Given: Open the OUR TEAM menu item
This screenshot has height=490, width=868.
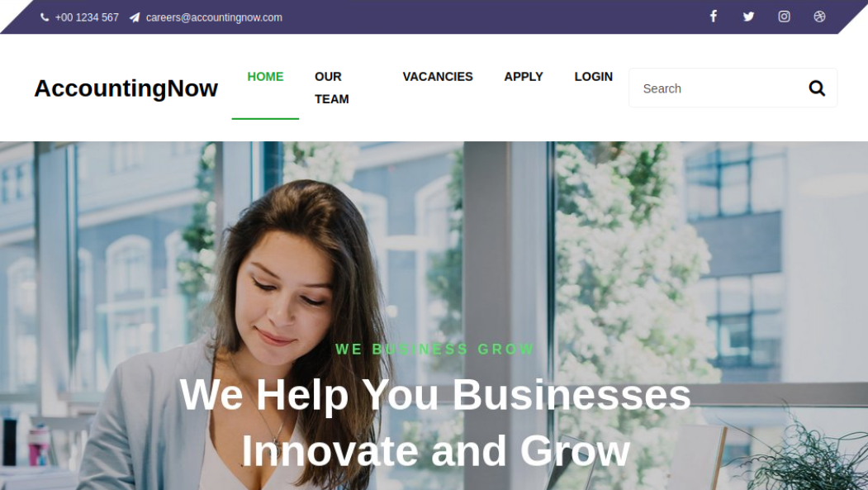Looking at the screenshot, I should tap(331, 88).
